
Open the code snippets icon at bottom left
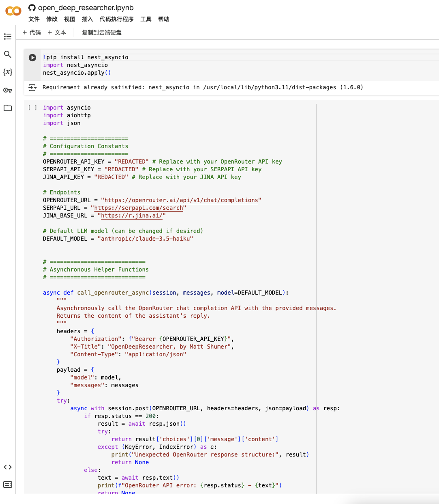tap(8, 467)
